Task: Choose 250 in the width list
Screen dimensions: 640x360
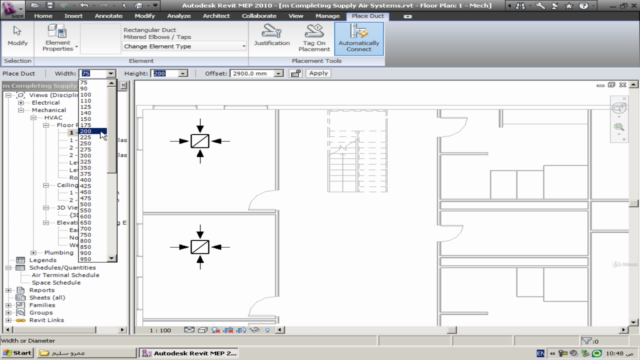Action: pos(93,143)
